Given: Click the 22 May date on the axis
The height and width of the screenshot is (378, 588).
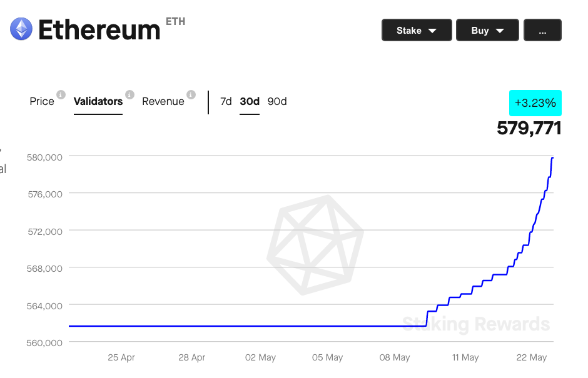Looking at the screenshot, I should point(530,357).
